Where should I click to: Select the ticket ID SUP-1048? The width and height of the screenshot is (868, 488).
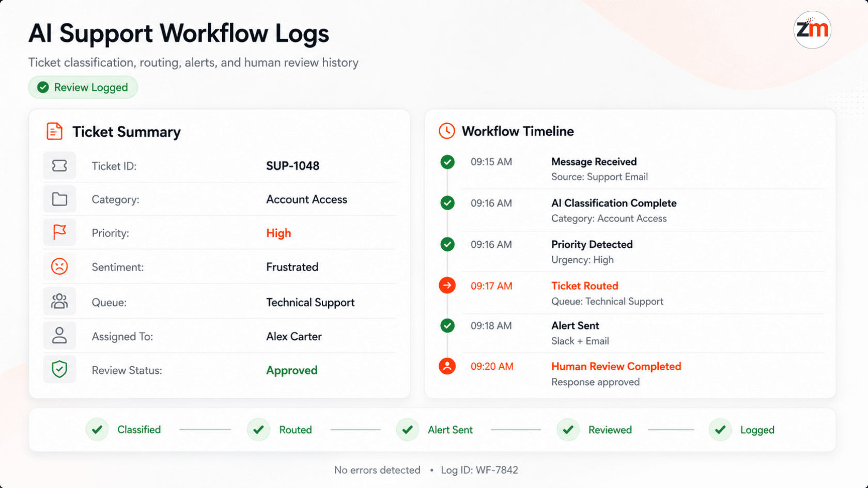(292, 166)
